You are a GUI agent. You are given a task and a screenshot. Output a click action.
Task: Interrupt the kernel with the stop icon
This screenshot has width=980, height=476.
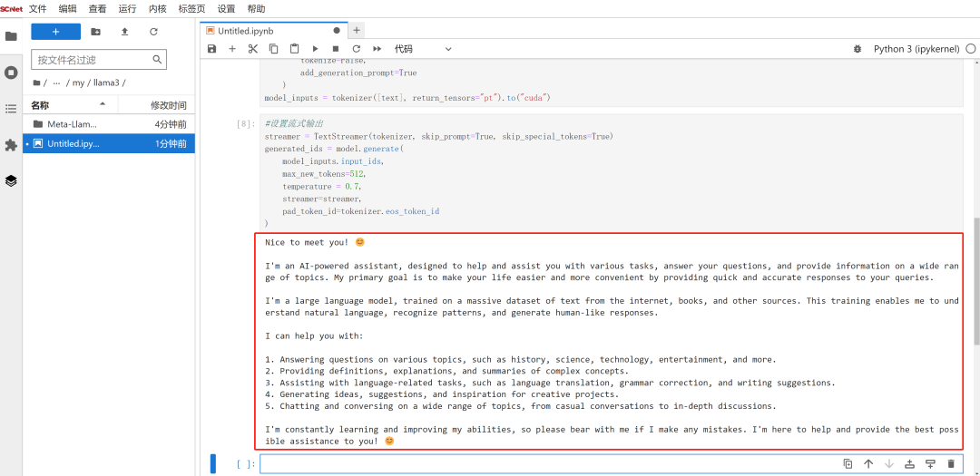[336, 49]
